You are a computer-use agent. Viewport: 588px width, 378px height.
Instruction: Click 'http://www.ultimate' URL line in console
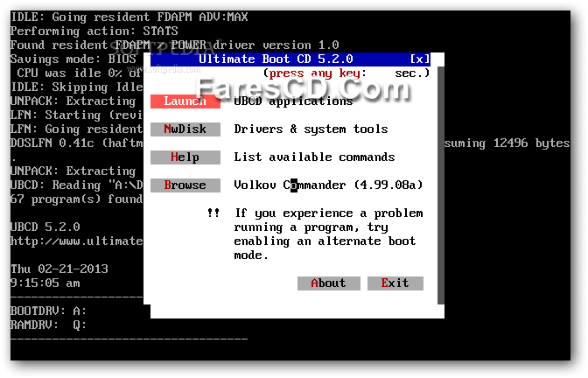tap(76, 241)
